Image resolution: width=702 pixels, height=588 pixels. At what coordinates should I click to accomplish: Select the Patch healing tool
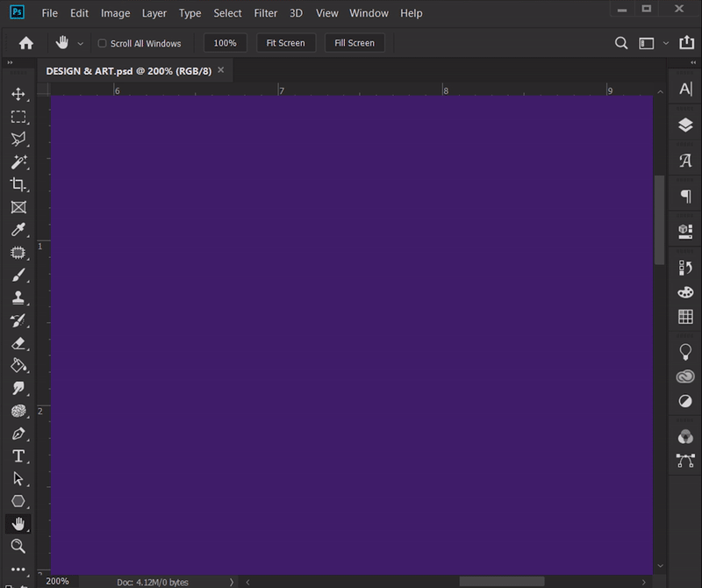pyautogui.click(x=18, y=253)
